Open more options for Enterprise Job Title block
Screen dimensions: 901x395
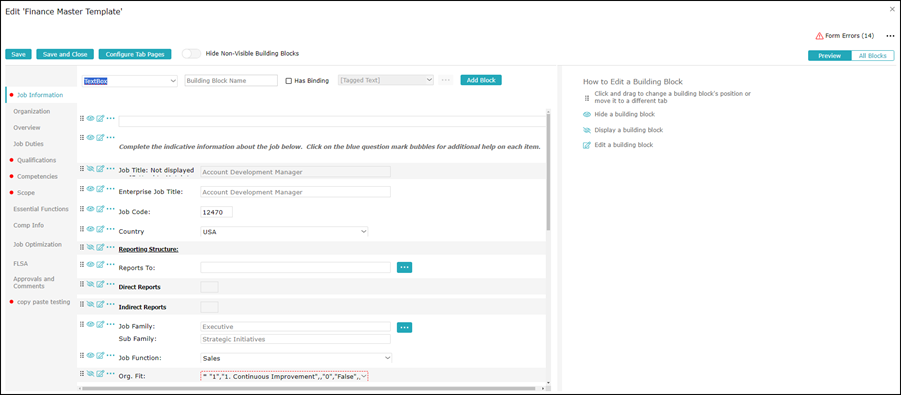pos(110,189)
